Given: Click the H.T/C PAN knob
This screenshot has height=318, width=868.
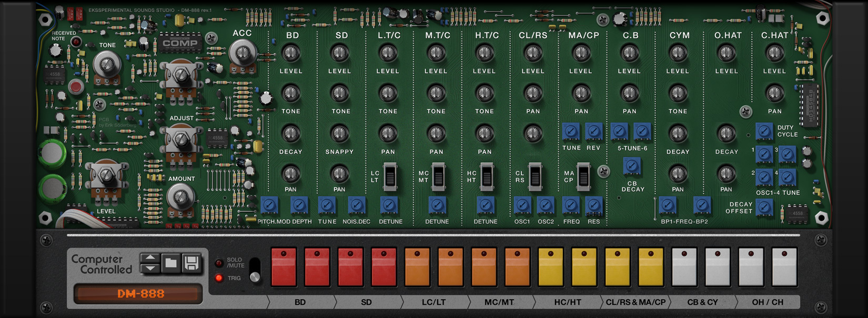Looking at the screenshot, I should [485, 133].
